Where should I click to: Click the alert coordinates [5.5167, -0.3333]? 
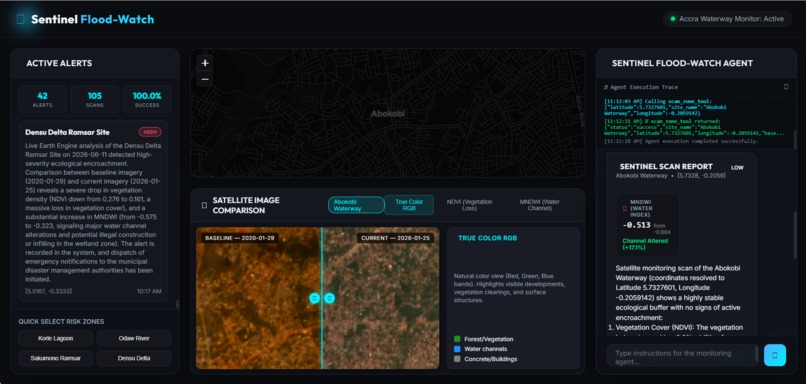[49, 291]
